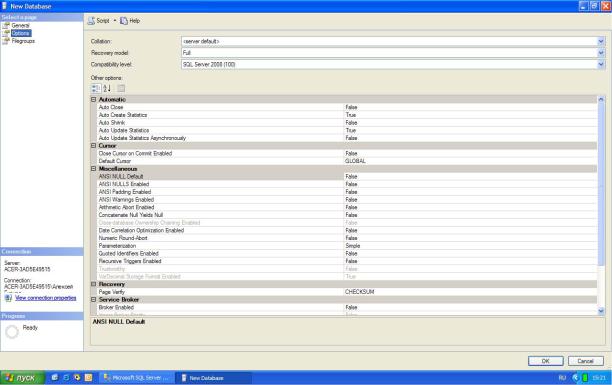The height and width of the screenshot is (385, 612).
Task: Click the connection properties icon
Action: pyautogui.click(x=8, y=298)
